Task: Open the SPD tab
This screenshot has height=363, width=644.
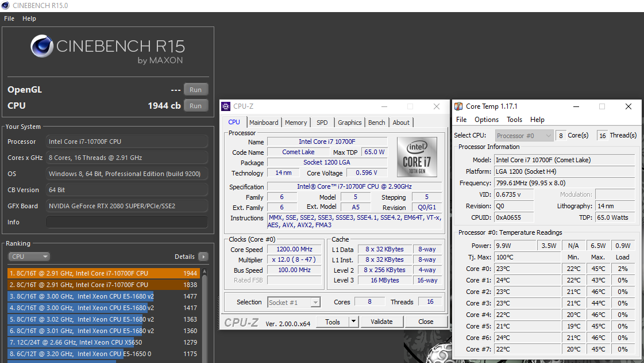Action: coord(322,123)
